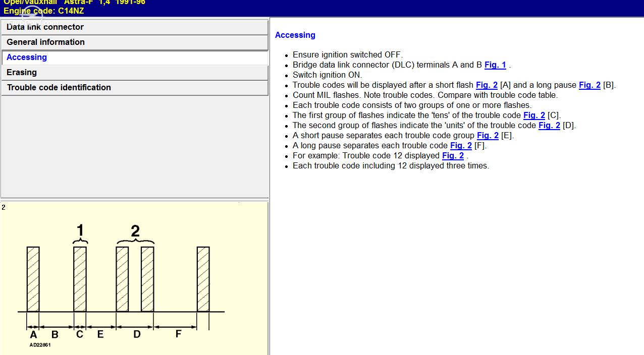644x355 pixels.
Task: Click label F in the diagram
Action: tap(178, 334)
